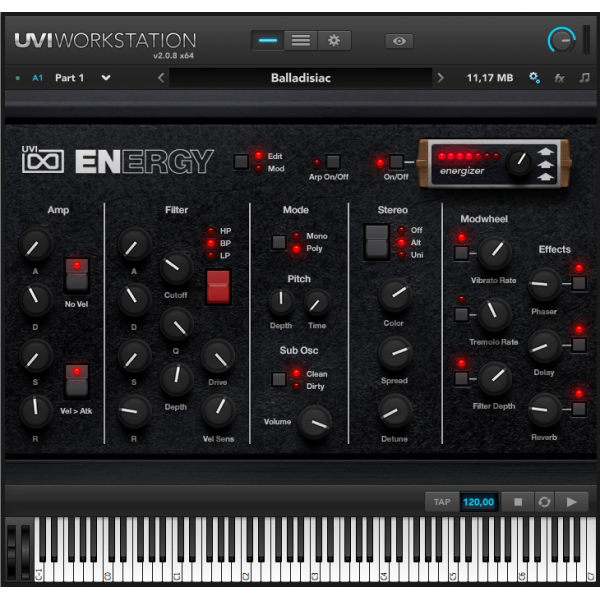This screenshot has height=600, width=600.
Task: Load the previous preset with left arrow
Action: [x=161, y=78]
